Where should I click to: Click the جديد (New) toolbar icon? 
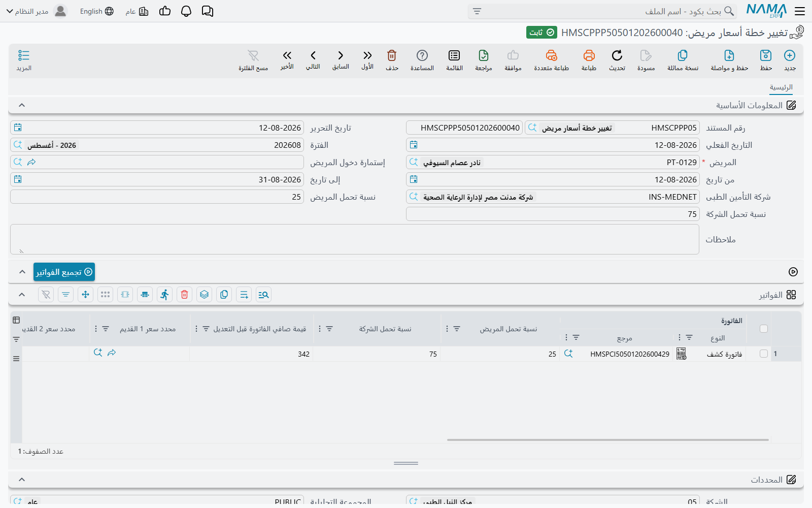[x=790, y=55]
